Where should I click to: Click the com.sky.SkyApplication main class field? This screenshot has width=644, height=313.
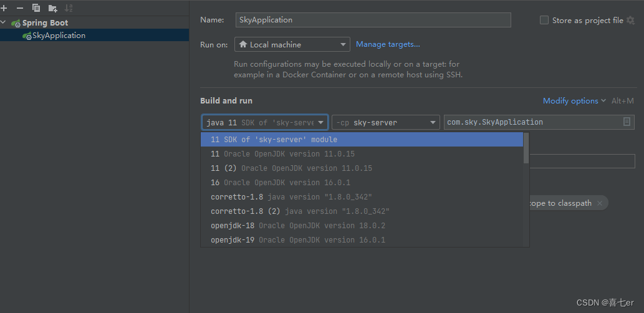tap(539, 122)
